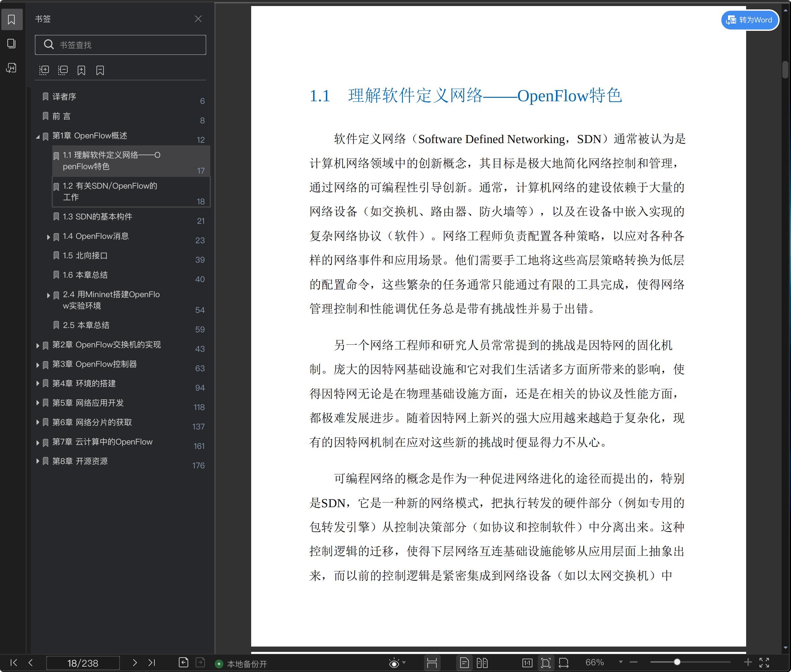Go back to previous view
Viewport: 791px width, 672px height.
pyautogui.click(x=184, y=663)
